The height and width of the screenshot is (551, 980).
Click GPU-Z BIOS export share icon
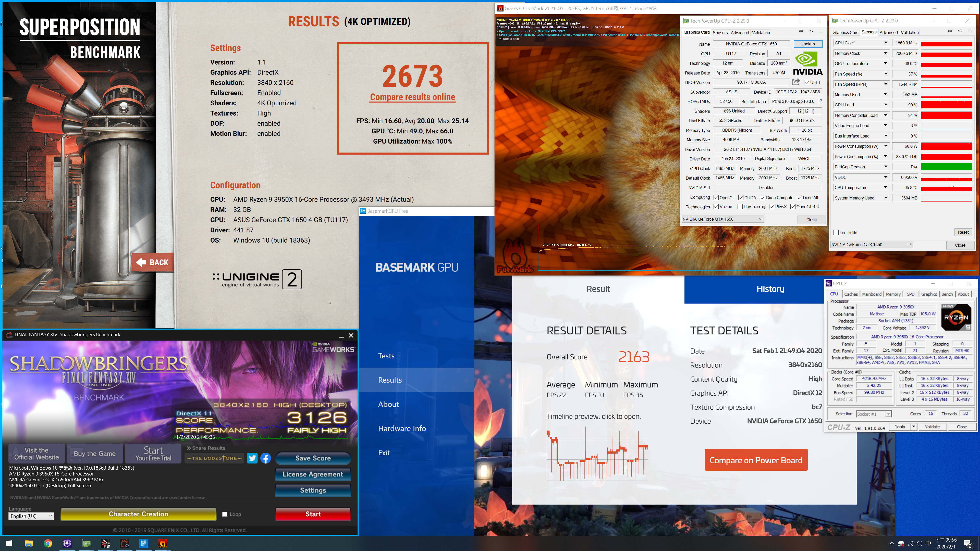coord(795,82)
